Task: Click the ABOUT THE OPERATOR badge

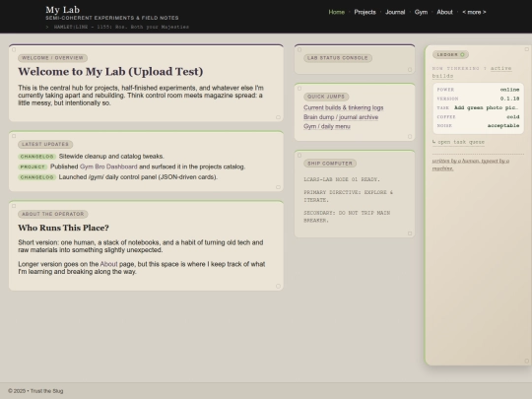Action: pos(53,214)
